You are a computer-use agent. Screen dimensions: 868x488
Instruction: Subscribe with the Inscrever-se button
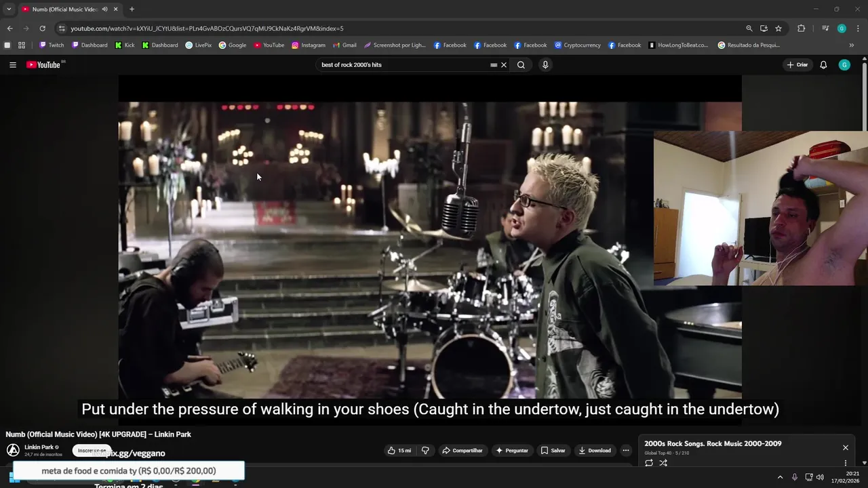(x=92, y=451)
